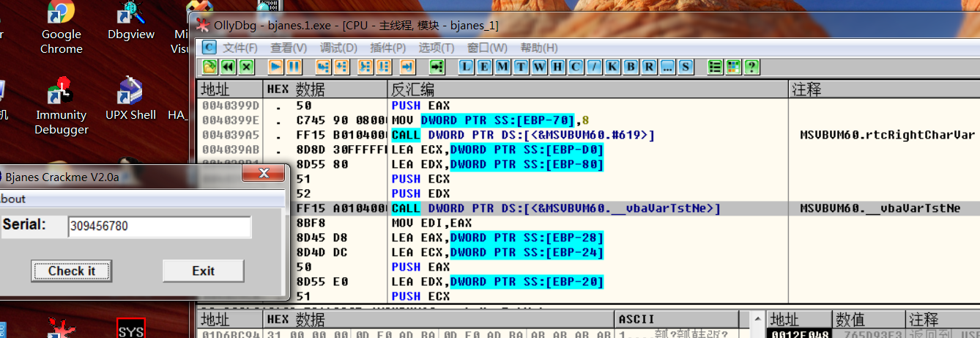Click the CPU window C icon beside 文件 menu

click(209, 48)
